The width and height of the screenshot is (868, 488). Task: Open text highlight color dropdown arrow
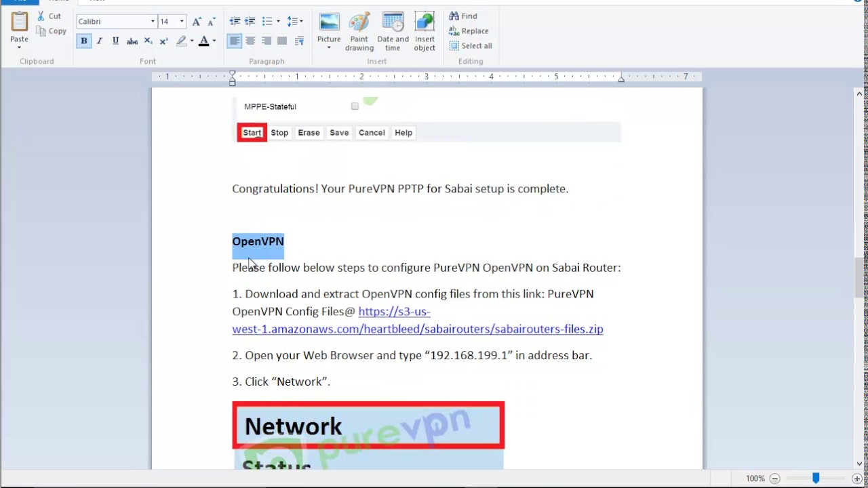pos(192,41)
